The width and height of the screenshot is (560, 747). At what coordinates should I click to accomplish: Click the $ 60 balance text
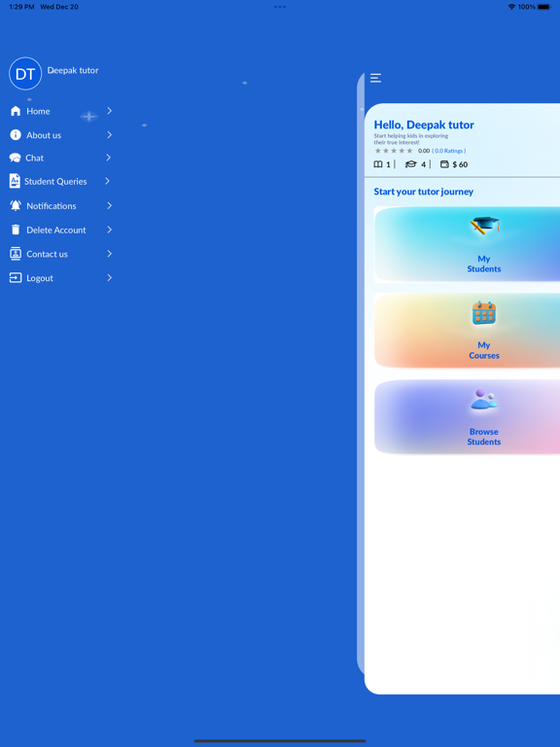[460, 164]
